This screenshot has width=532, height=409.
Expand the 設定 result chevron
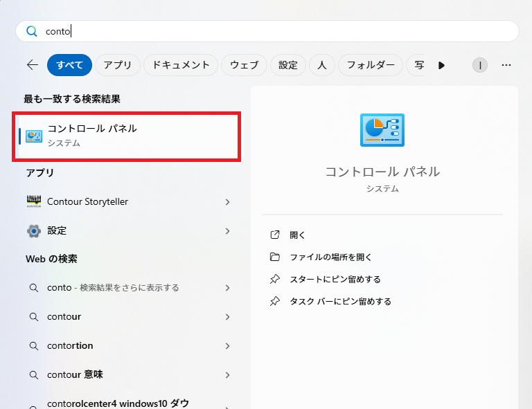point(227,231)
